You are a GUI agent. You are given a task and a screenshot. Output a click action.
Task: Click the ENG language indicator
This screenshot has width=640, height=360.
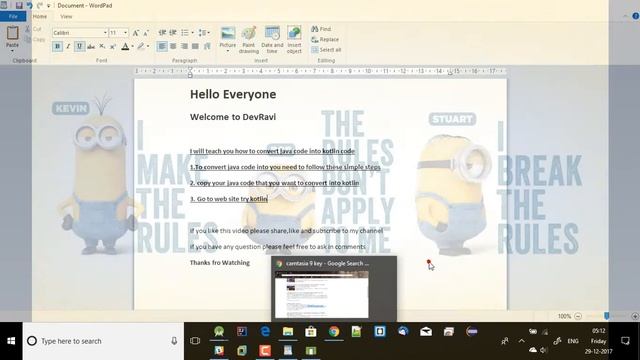(573, 341)
